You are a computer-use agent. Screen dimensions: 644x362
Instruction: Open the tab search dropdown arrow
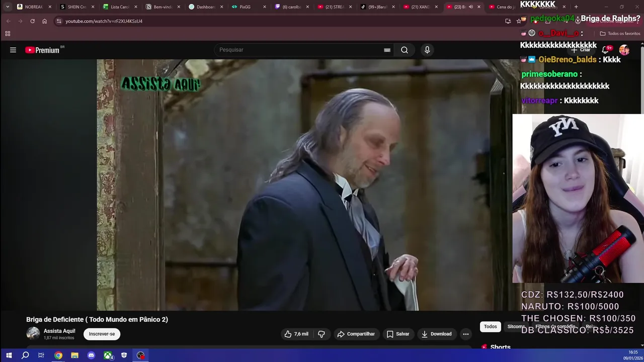8,7
